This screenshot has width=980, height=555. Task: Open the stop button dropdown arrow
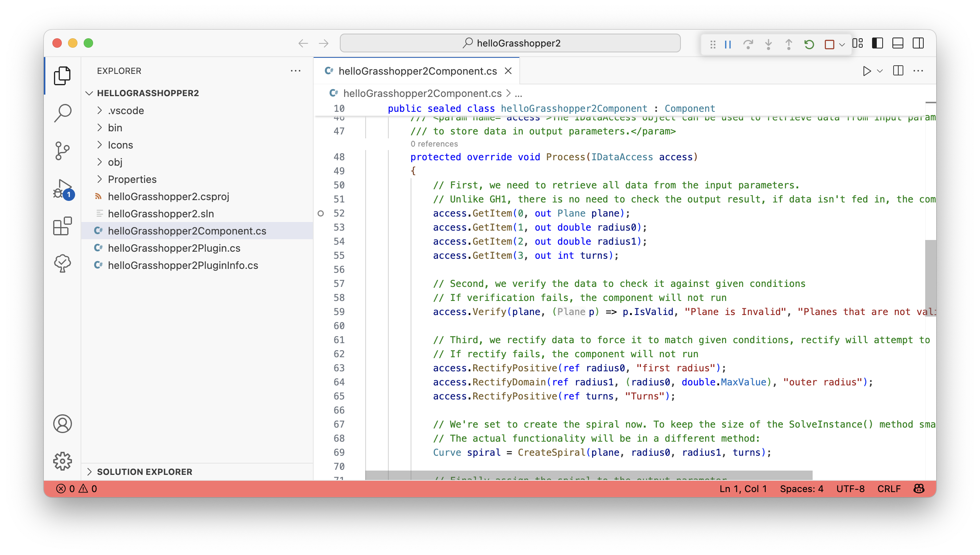[842, 45]
